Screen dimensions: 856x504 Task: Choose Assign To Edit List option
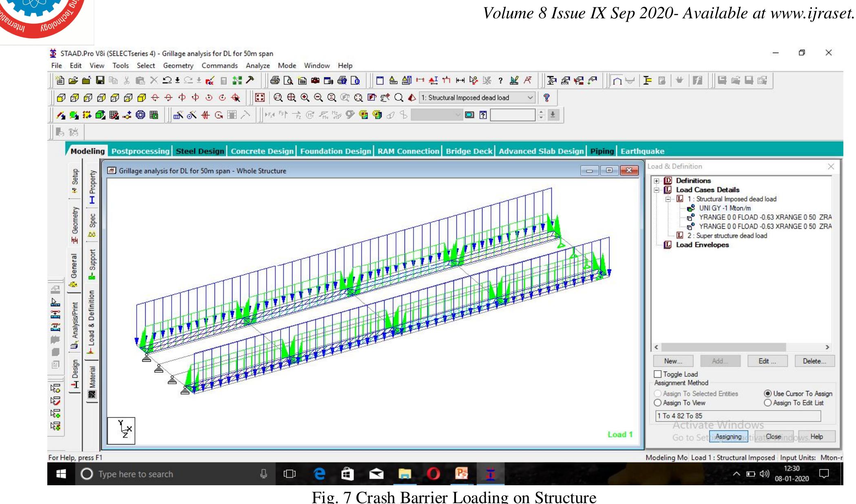[767, 403]
